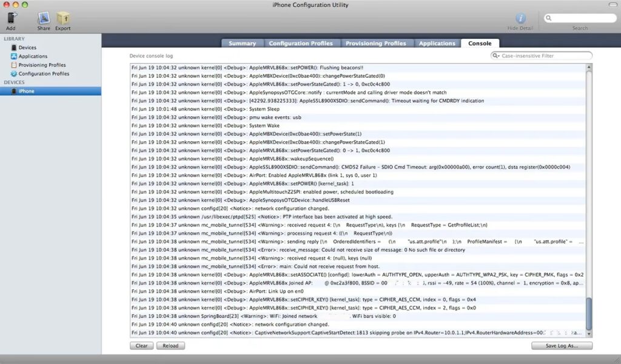
Task: Switch to the Applications tab
Action: (x=437, y=43)
